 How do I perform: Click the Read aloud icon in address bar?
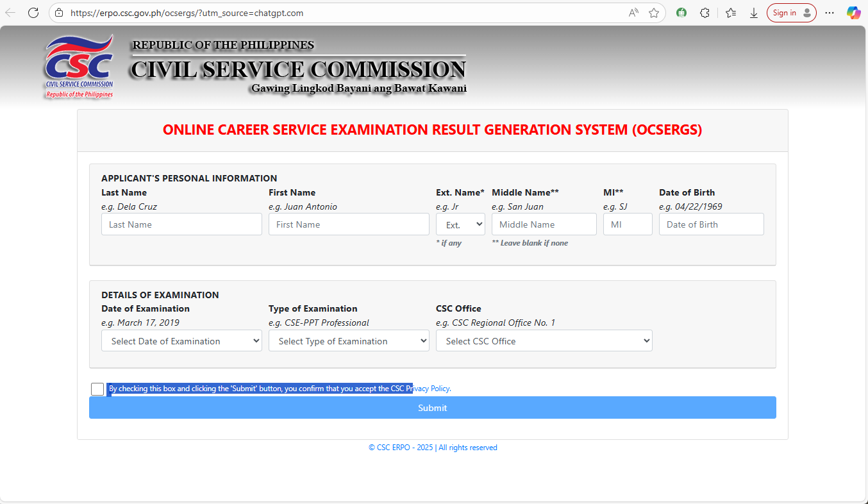(x=633, y=12)
